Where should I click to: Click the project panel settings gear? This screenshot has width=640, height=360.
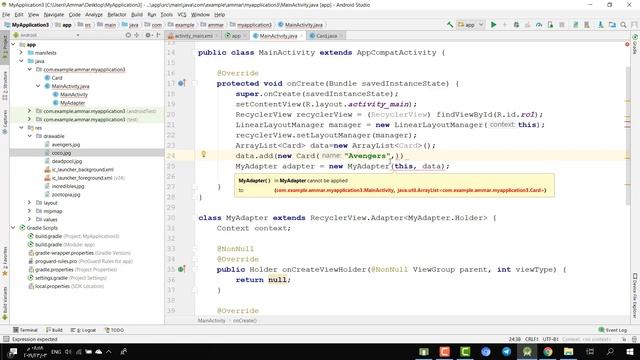148,36
